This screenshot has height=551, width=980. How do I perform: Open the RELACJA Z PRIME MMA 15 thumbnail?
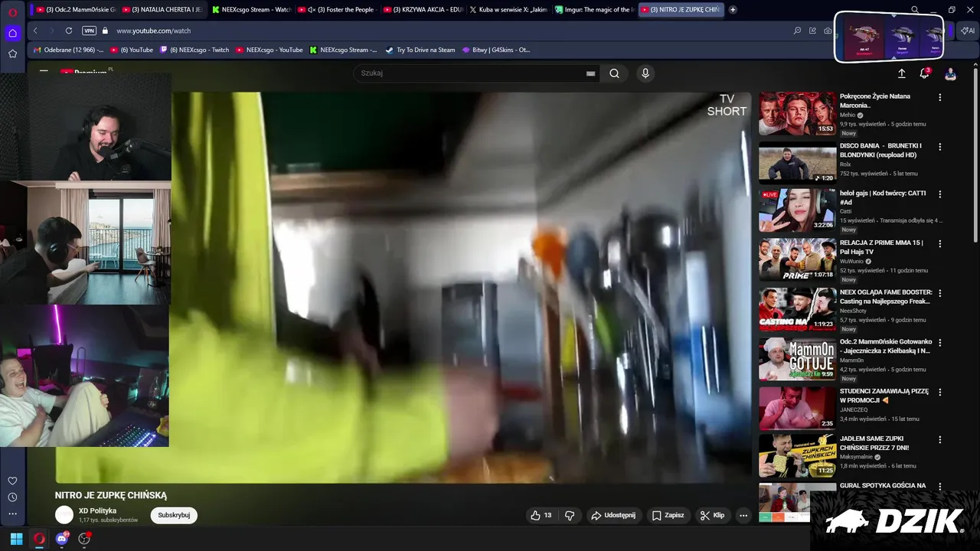tap(797, 260)
